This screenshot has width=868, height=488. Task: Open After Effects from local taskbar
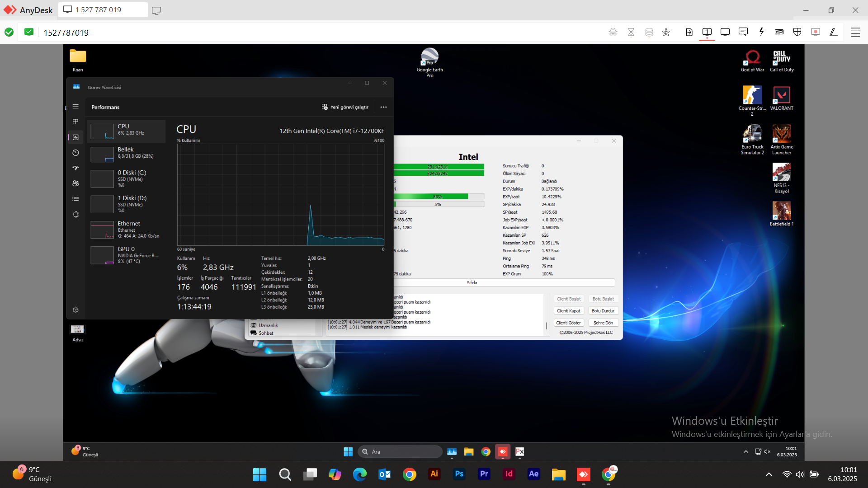(x=533, y=474)
